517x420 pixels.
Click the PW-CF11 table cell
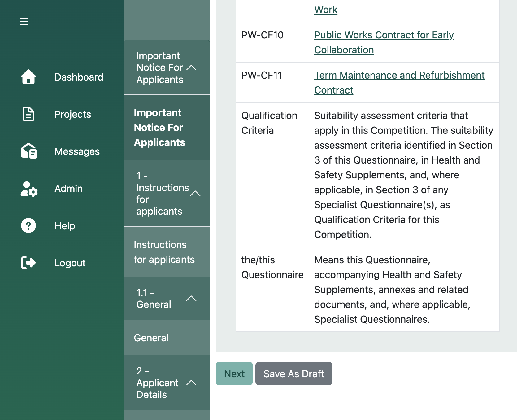pos(272,83)
